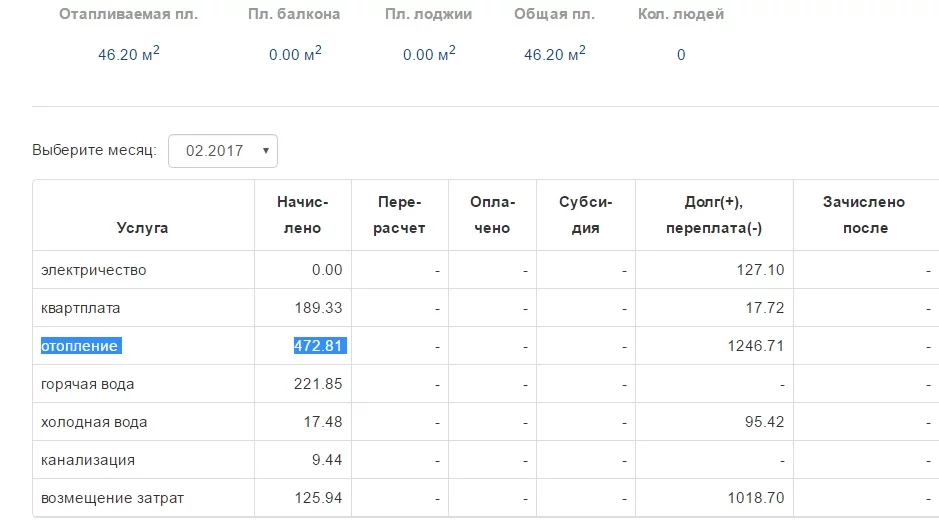Click the 'горячая вода' row label
This screenshot has height=527, width=939.
(x=87, y=384)
